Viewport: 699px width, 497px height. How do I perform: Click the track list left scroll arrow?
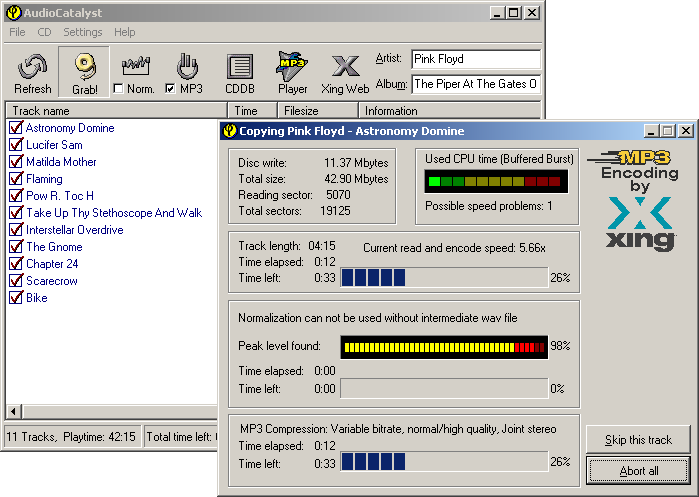pyautogui.click(x=14, y=411)
